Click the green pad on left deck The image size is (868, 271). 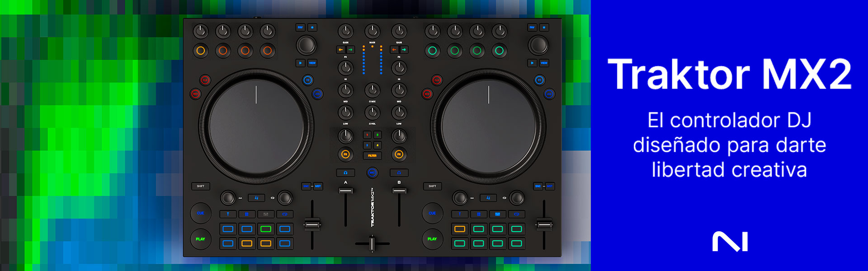pos(266,229)
